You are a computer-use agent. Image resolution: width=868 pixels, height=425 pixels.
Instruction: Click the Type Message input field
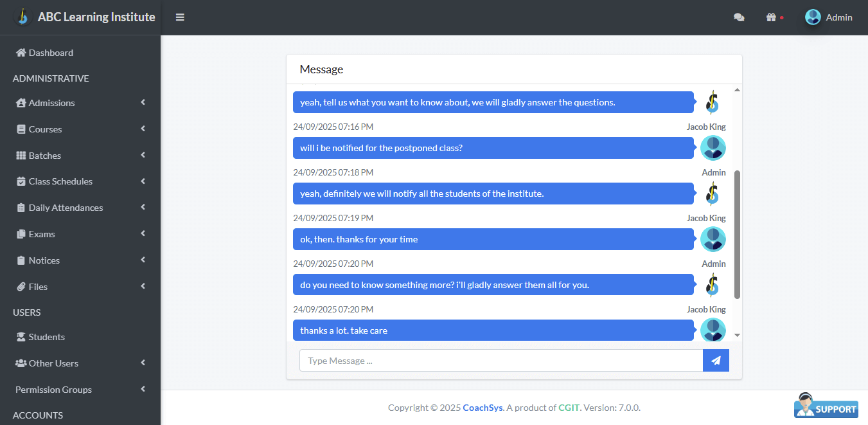click(501, 360)
